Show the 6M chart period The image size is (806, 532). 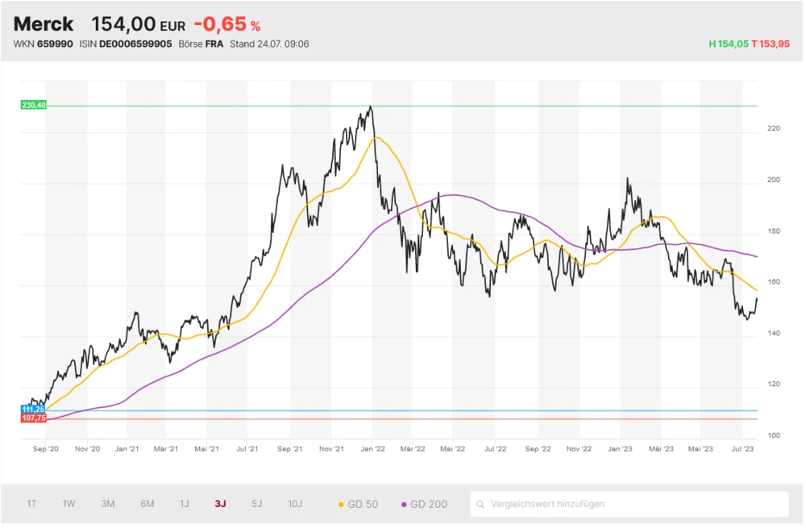tap(147, 504)
